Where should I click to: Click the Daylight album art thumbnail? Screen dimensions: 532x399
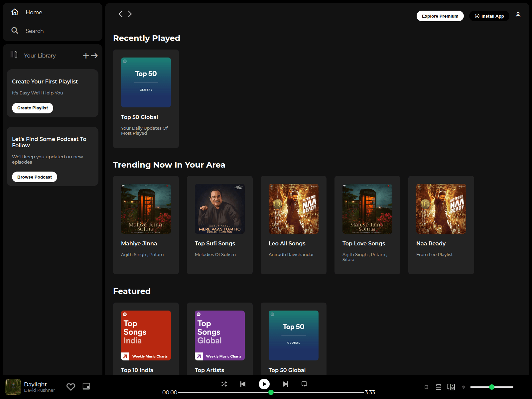click(13, 387)
